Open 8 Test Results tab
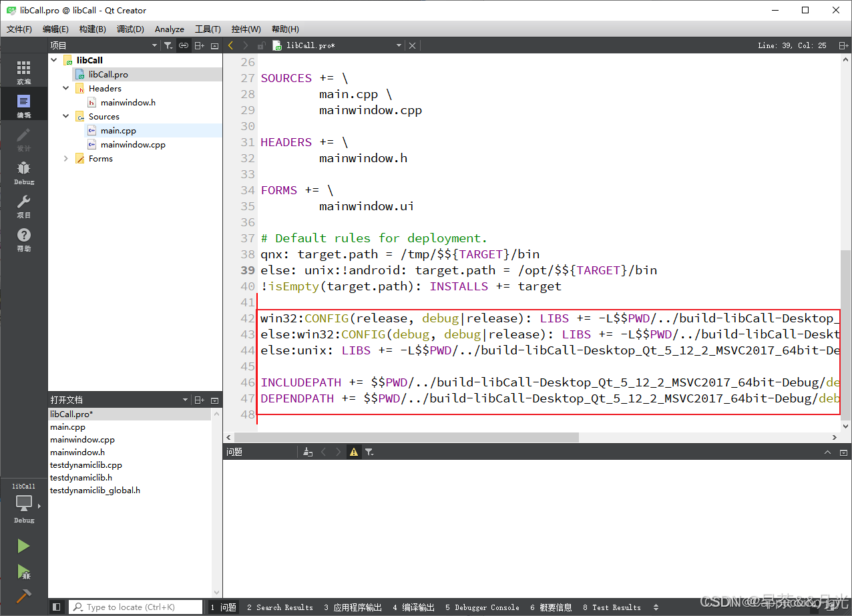The height and width of the screenshot is (616, 852). 612,607
